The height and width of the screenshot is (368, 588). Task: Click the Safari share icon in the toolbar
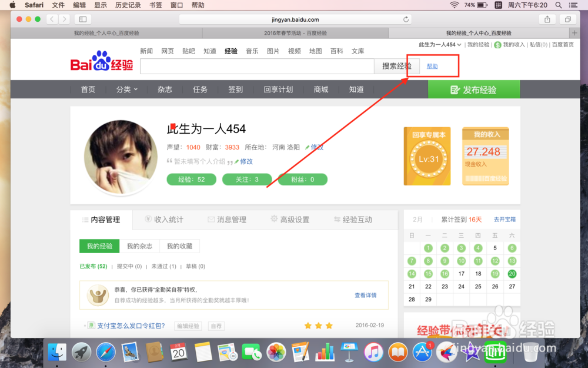click(547, 19)
